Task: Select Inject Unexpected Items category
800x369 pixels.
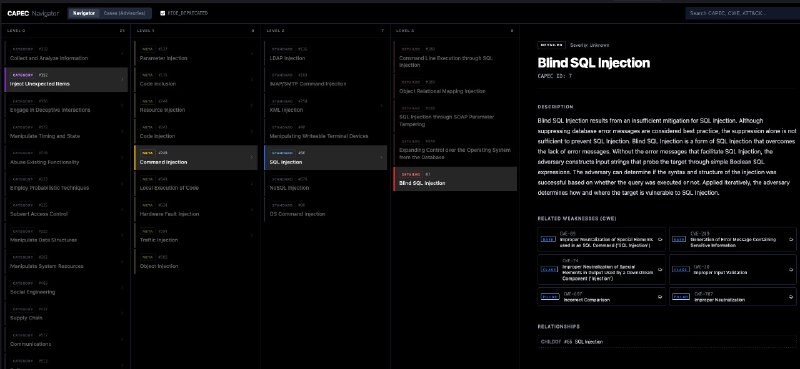Action: coord(66,80)
